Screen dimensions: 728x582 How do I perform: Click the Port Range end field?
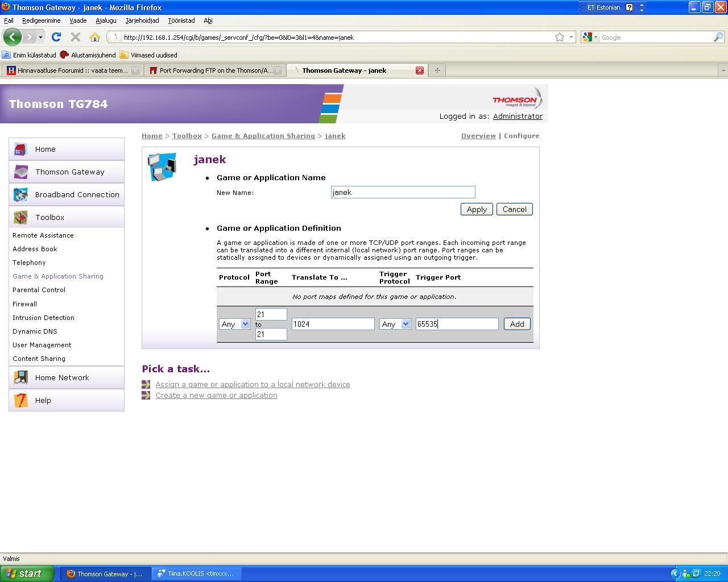coord(271,334)
